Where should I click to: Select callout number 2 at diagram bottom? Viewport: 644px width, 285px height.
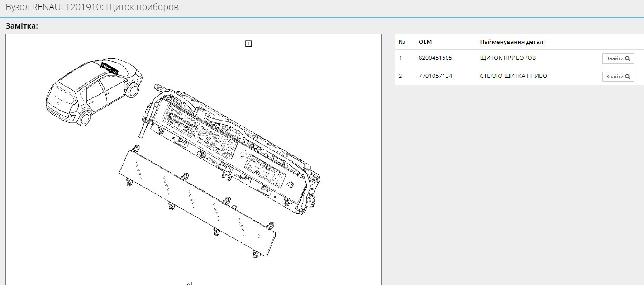pyautogui.click(x=188, y=283)
